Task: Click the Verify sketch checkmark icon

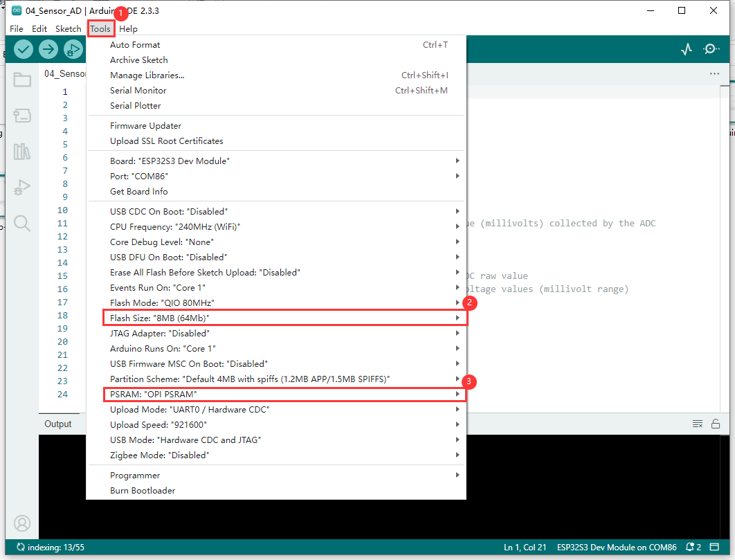Action: [24, 49]
